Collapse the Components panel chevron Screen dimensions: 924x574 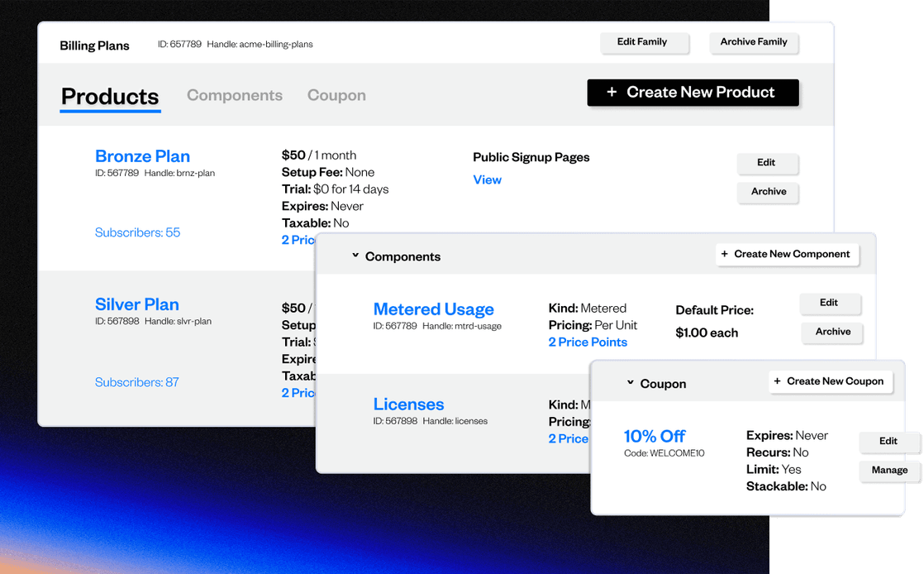[355, 256]
